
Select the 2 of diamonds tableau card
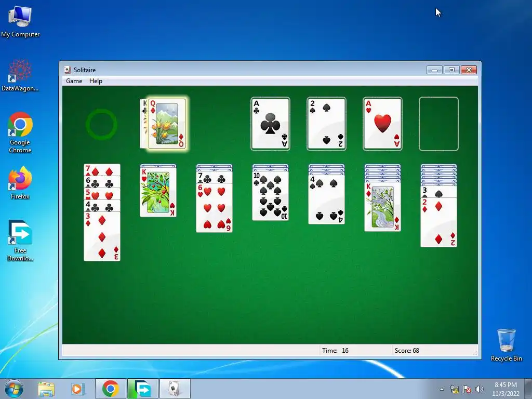pos(438,222)
